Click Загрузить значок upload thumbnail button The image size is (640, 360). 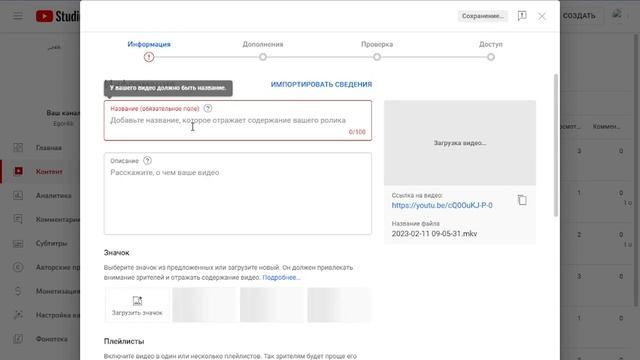137,305
